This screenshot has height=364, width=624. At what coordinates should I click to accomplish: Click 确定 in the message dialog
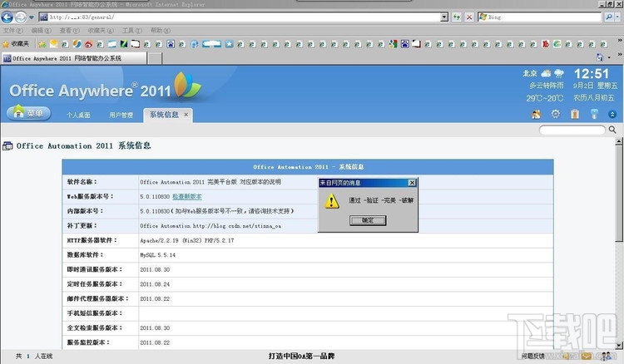pyautogui.click(x=368, y=220)
